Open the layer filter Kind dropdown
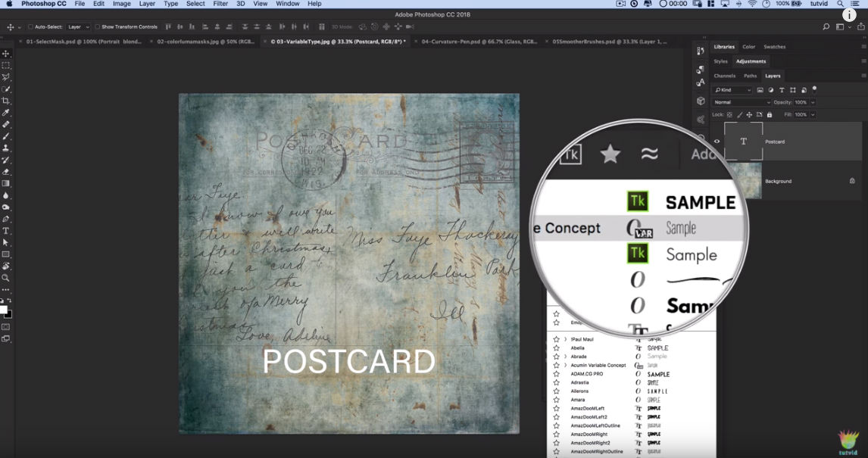This screenshot has height=458, width=868. (x=732, y=89)
